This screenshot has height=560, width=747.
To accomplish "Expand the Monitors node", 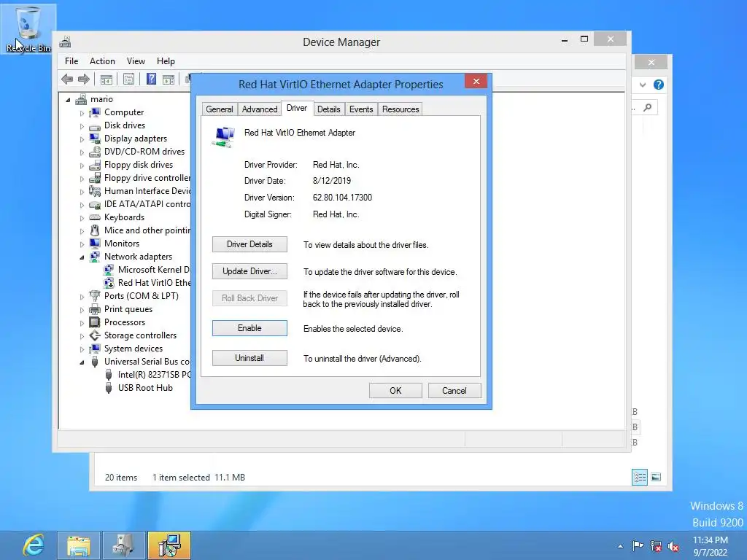I will point(82,244).
